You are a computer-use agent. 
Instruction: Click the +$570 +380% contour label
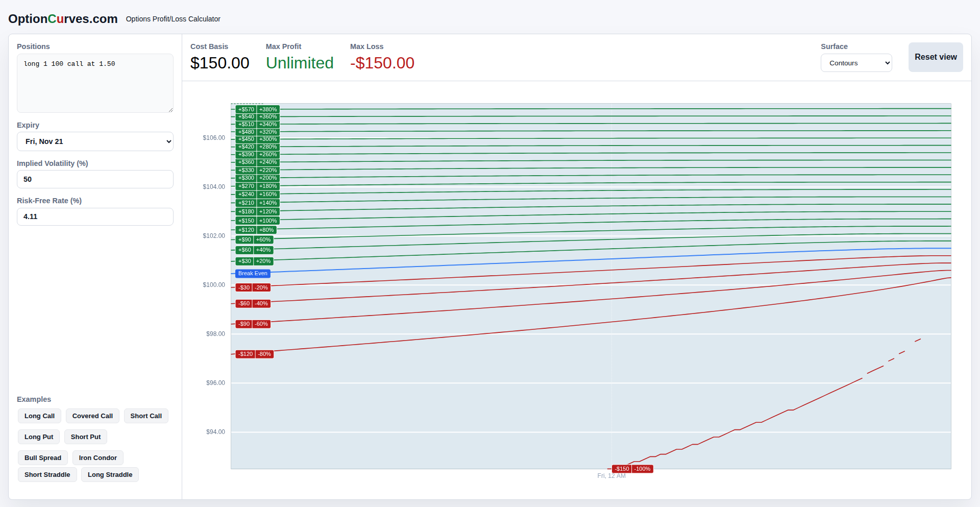pyautogui.click(x=257, y=109)
